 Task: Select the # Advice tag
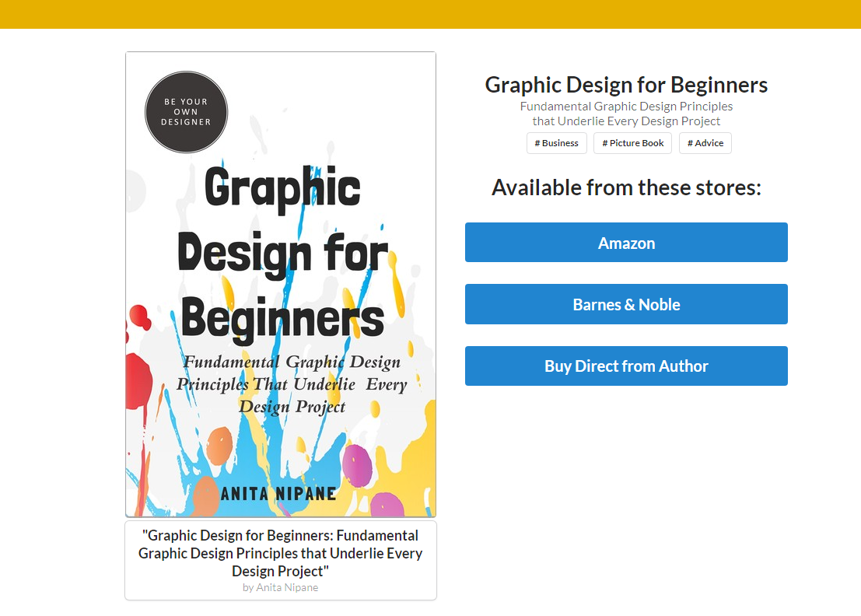click(705, 143)
